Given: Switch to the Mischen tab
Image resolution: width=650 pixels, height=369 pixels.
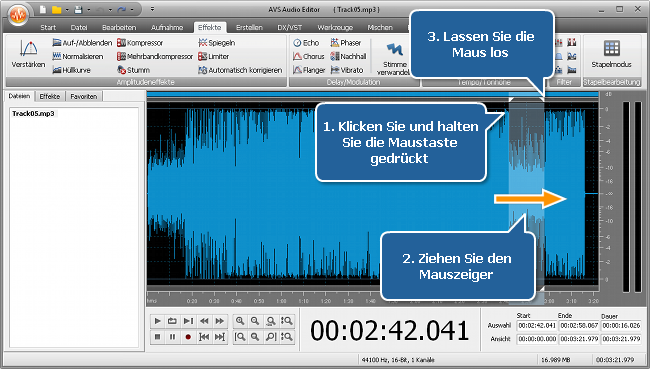Looking at the screenshot, I should click(380, 27).
